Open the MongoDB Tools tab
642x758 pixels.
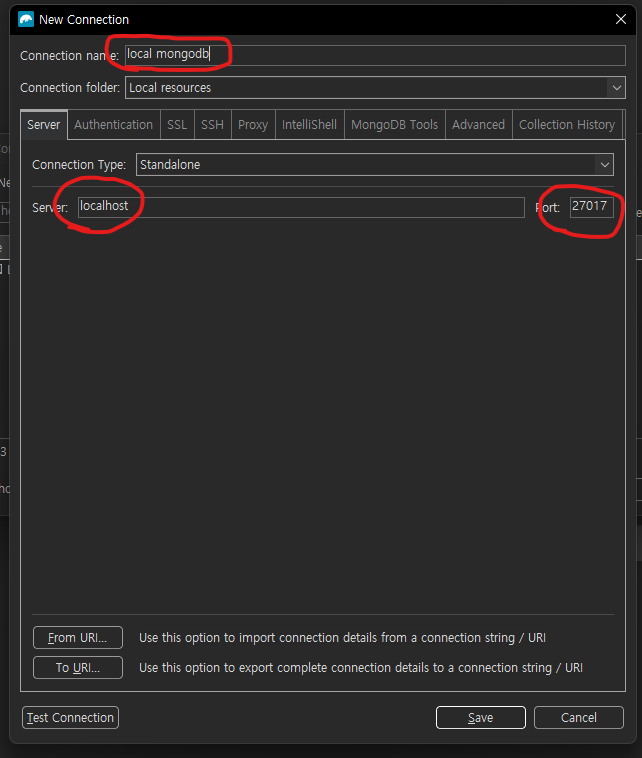click(394, 125)
